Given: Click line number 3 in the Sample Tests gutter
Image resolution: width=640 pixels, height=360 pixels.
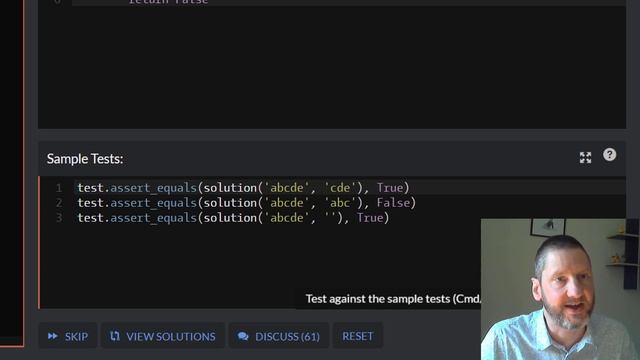Looking at the screenshot, I should click(x=59, y=218).
